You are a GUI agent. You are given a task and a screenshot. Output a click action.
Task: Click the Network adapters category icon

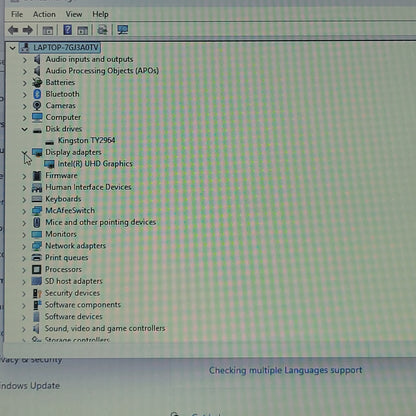[37, 246]
